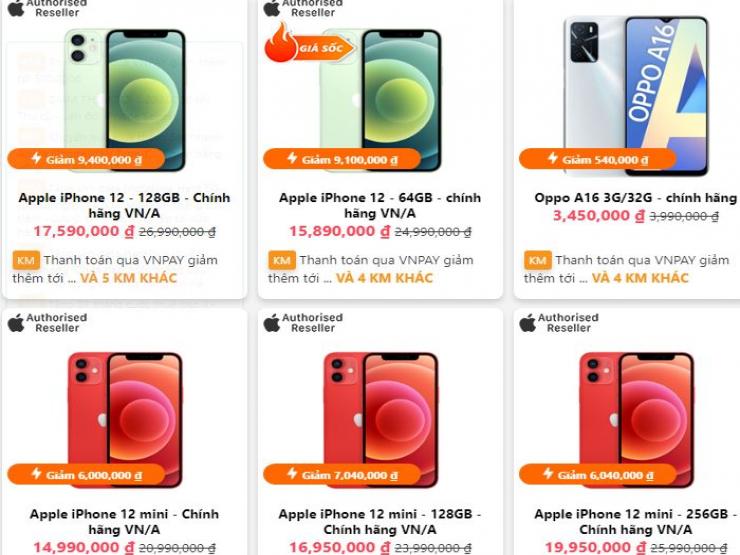Click the Apple logo above iPhone 12 mini 128GB
Image resolution: width=740 pixels, height=555 pixels.
pos(272,323)
